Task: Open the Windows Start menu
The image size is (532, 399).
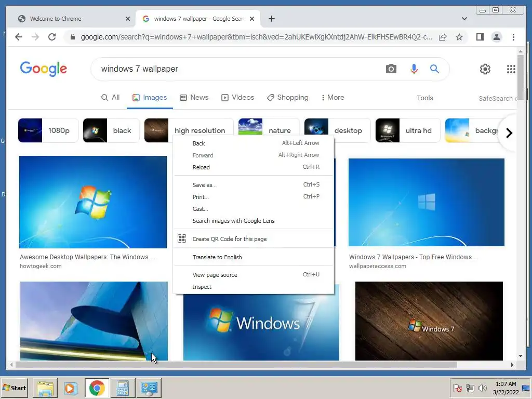Action: 14,388
